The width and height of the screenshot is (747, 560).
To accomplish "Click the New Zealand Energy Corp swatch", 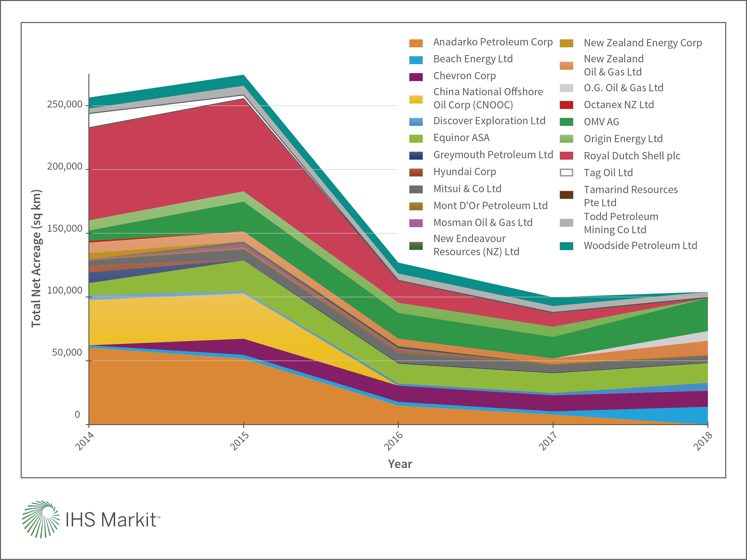I will (x=566, y=43).
